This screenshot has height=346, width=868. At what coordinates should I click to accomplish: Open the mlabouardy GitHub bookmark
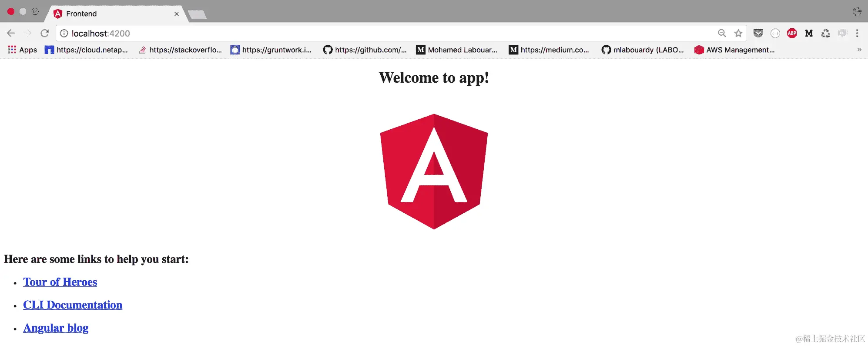[x=643, y=50]
